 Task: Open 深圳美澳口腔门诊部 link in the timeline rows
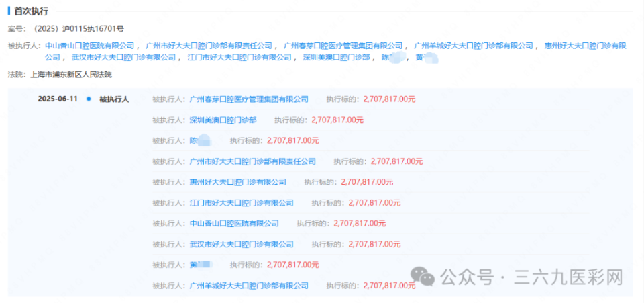click(x=223, y=120)
